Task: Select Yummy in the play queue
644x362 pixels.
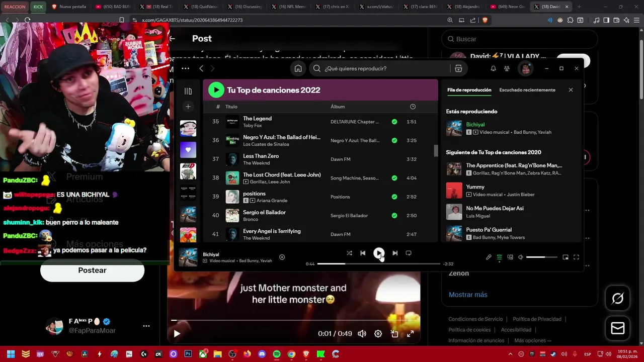Action: pyautogui.click(x=511, y=191)
